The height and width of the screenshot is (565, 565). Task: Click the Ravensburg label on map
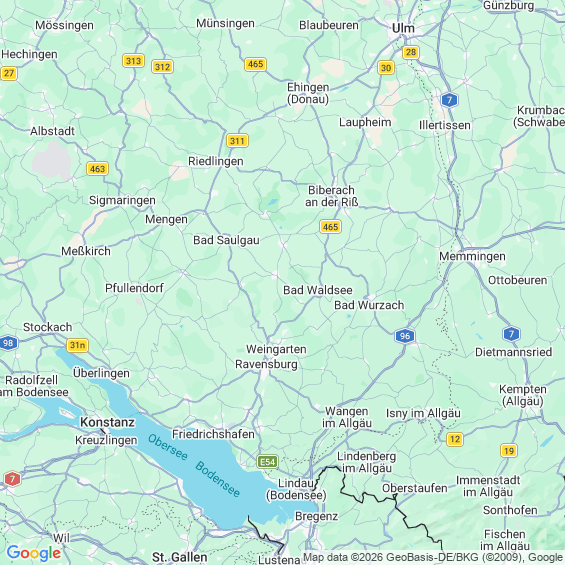[266, 364]
